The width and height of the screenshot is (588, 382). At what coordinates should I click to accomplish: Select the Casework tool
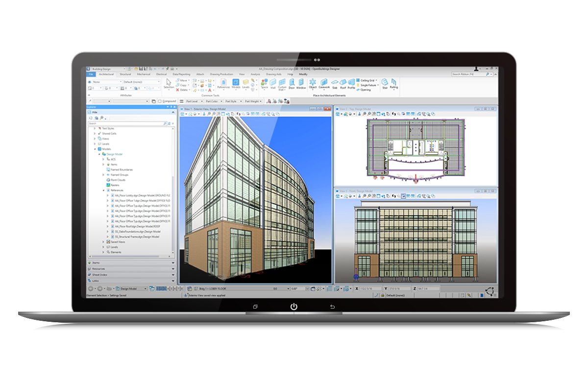click(324, 83)
